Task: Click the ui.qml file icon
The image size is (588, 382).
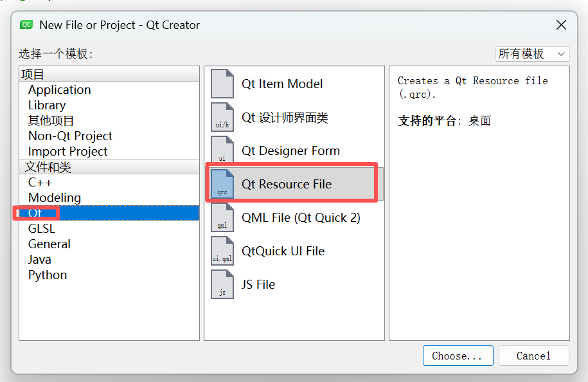Action: tap(222, 251)
